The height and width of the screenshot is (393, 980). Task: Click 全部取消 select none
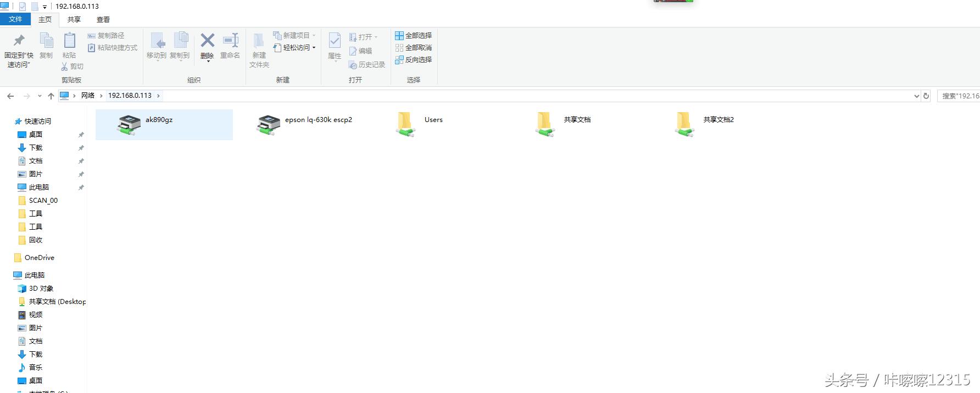click(414, 48)
